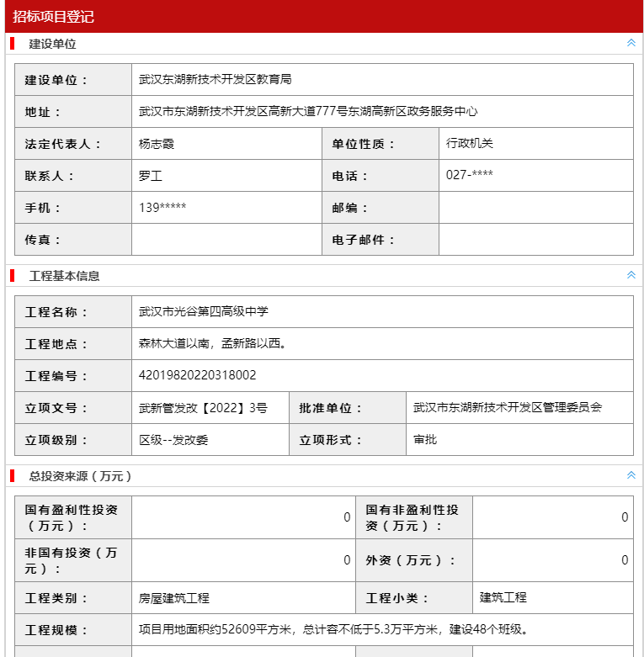The width and height of the screenshot is (644, 657).
Task: Click approving unit 武汉市东湖新技术开发区管理委员会
Action: [508, 407]
